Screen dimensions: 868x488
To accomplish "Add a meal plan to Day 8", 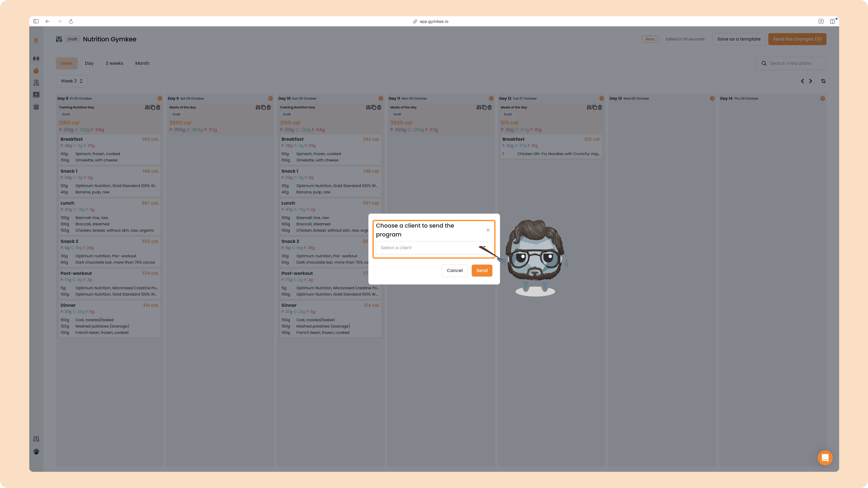I will pos(160,98).
